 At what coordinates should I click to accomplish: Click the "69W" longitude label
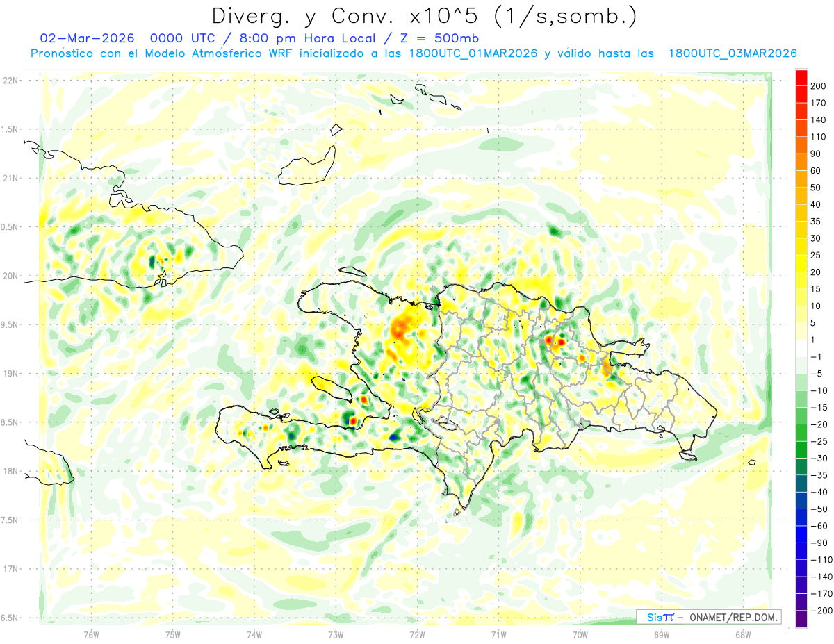[x=662, y=635]
